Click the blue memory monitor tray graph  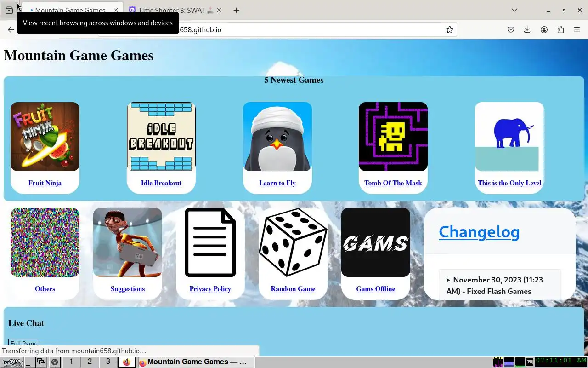click(509, 362)
